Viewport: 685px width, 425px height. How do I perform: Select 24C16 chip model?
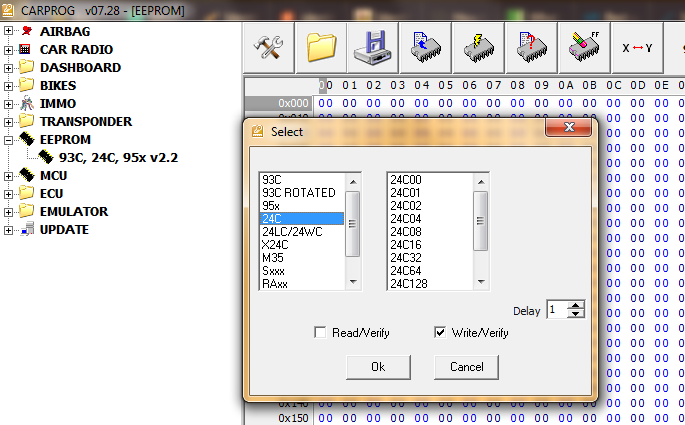coord(430,245)
